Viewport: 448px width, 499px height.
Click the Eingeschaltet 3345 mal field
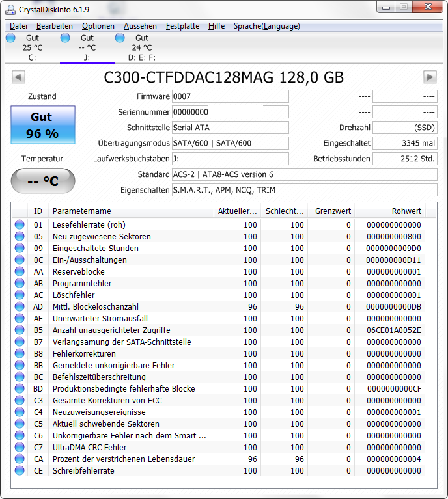pyautogui.click(x=405, y=143)
